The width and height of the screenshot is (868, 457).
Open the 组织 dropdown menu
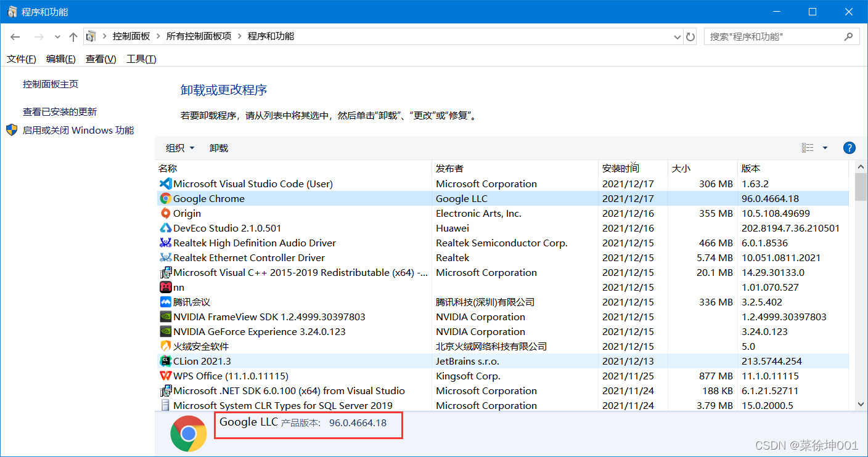(x=180, y=148)
